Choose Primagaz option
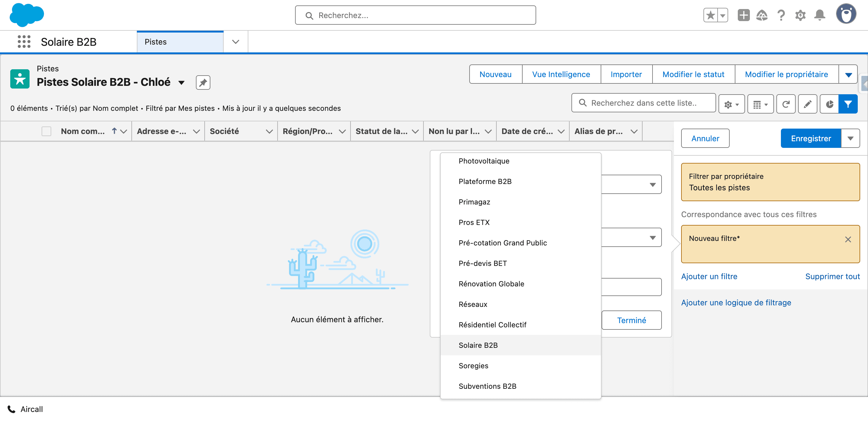This screenshot has width=868, height=421. pyautogui.click(x=520, y=202)
